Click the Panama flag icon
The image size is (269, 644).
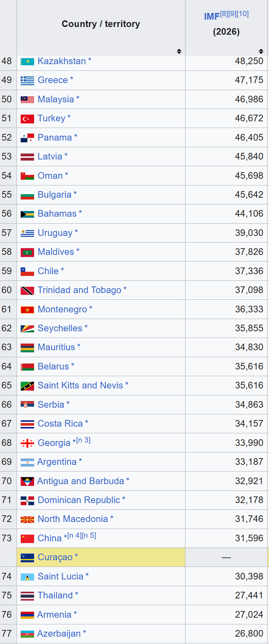(x=27, y=138)
